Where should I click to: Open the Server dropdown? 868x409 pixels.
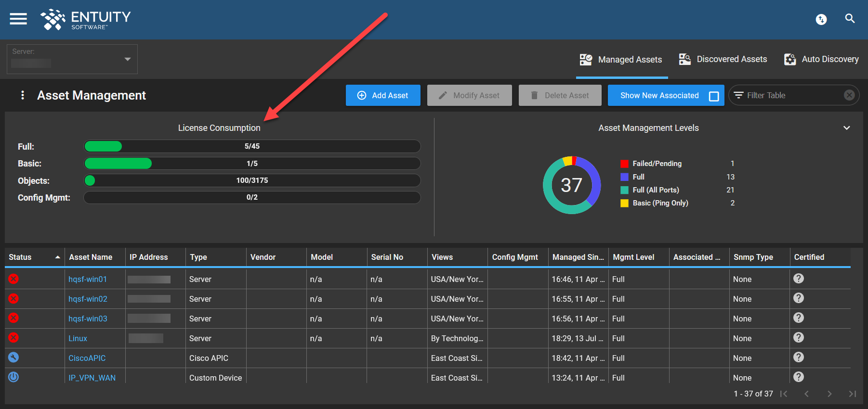click(x=72, y=59)
